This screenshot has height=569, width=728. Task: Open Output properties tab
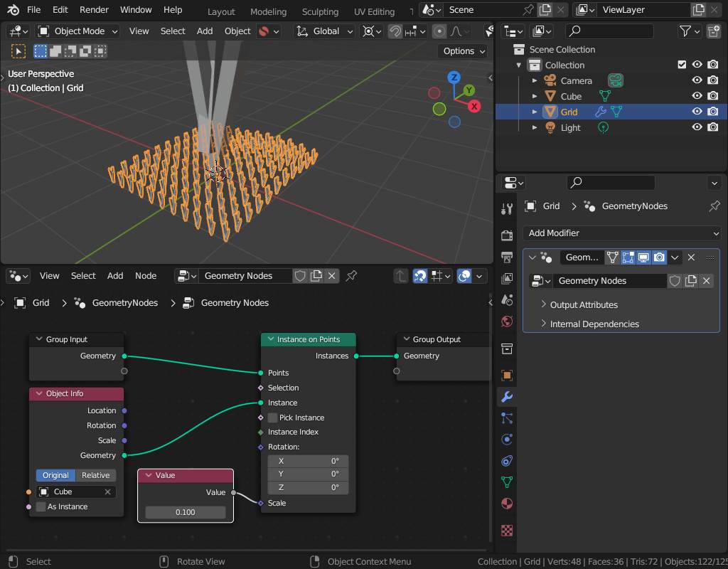[x=506, y=257]
